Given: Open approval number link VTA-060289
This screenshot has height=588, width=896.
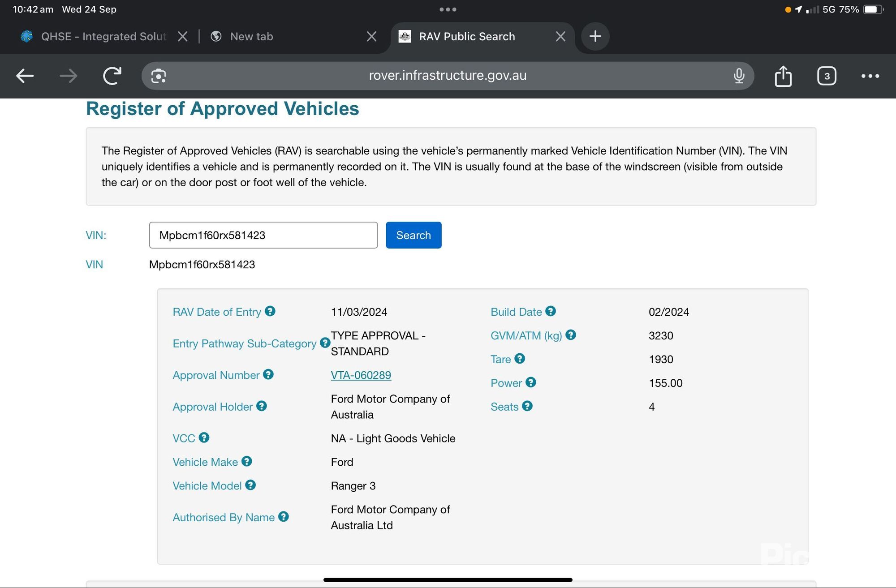Looking at the screenshot, I should click(361, 375).
